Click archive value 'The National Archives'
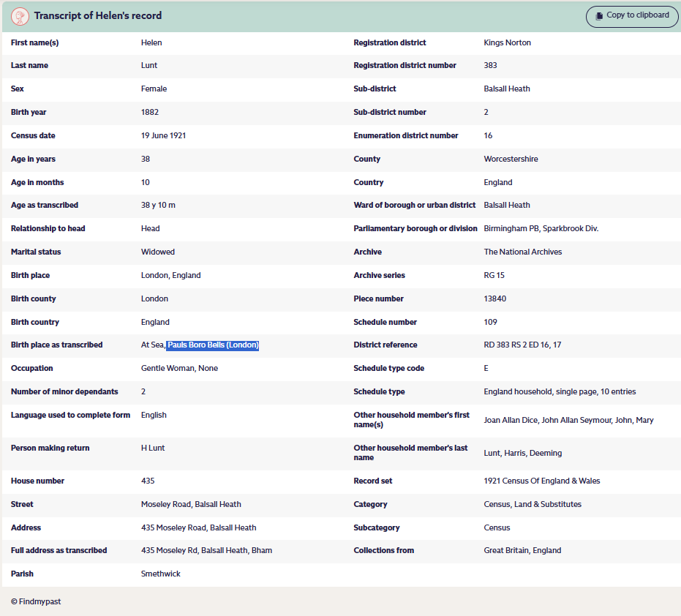681x616 pixels. (523, 252)
